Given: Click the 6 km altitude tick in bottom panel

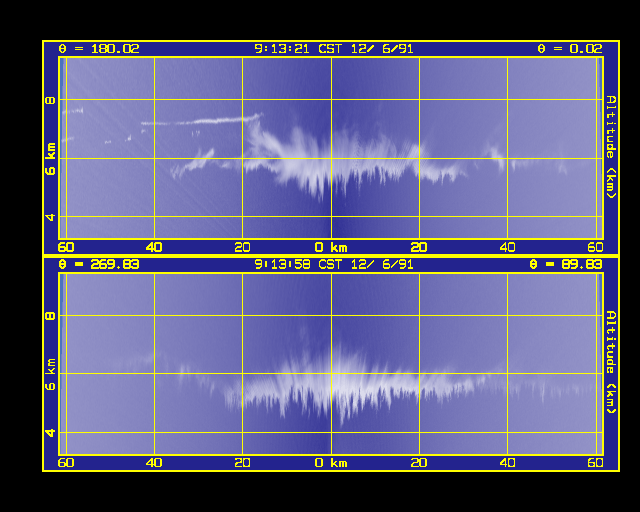Looking at the screenshot, I should click(x=50, y=374).
